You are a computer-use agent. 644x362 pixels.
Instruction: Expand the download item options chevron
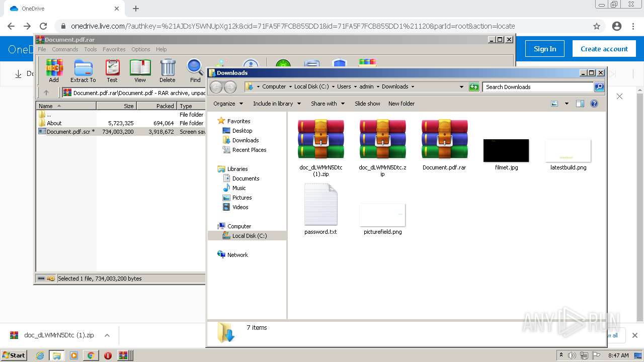pos(107,335)
